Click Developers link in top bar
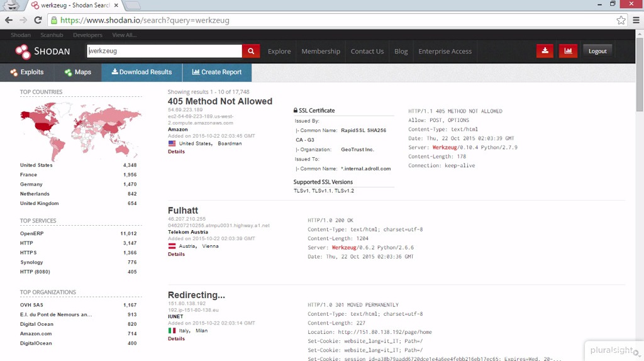Viewport: 644px width, 361px height. pos(87,35)
